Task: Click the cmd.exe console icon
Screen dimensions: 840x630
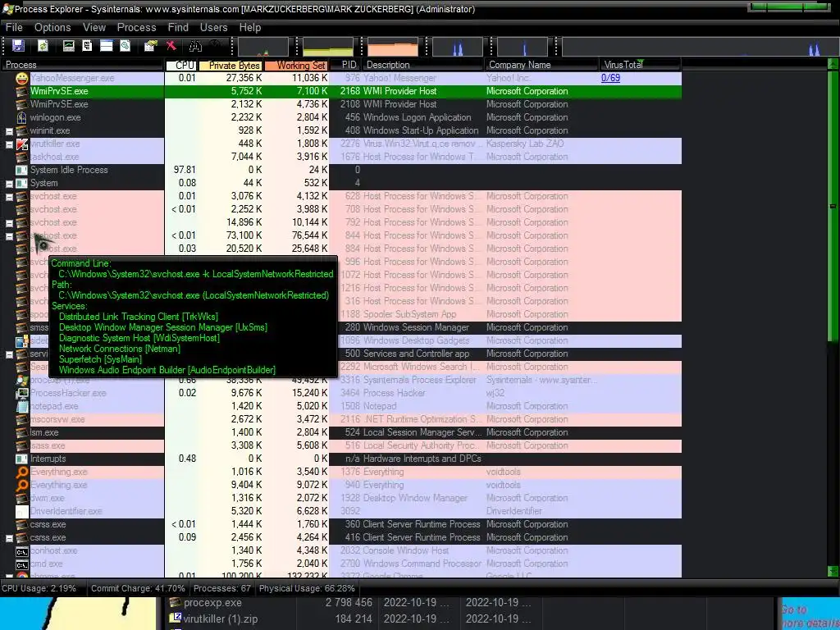Action: (x=22, y=564)
